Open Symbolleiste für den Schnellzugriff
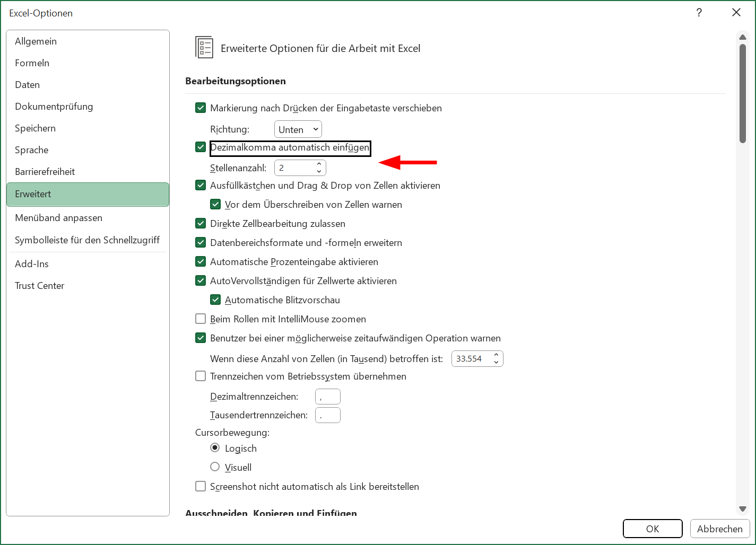 pyautogui.click(x=88, y=240)
